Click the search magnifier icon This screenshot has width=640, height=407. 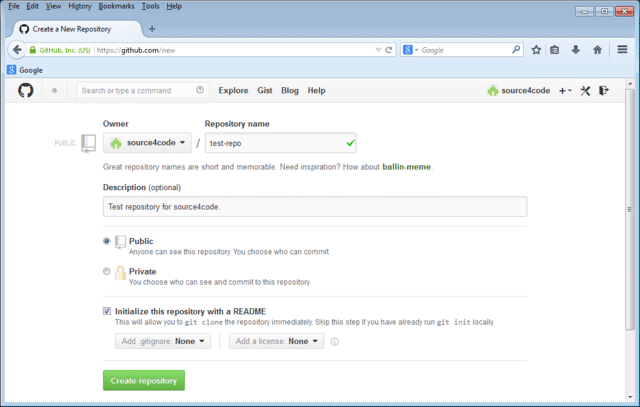516,49
